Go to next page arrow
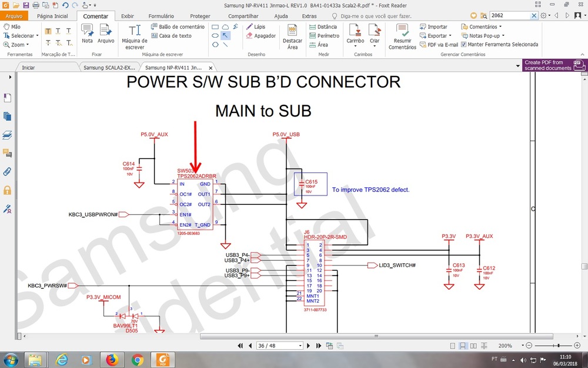The height and width of the screenshot is (368, 588). [309, 346]
